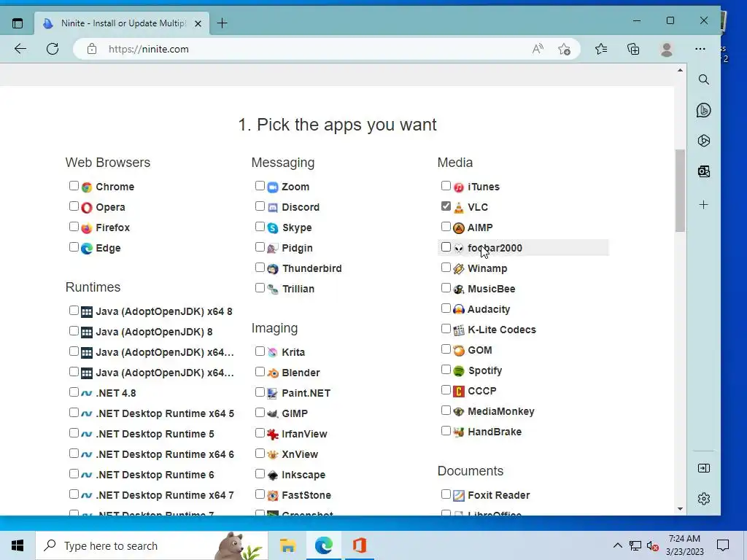Click the scroll down arrow

(680, 508)
